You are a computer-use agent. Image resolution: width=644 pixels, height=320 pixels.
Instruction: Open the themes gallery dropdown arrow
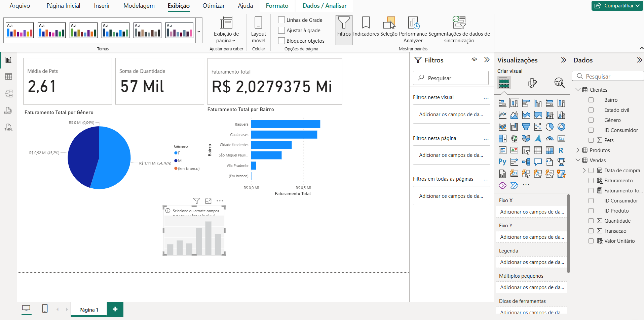(x=199, y=32)
